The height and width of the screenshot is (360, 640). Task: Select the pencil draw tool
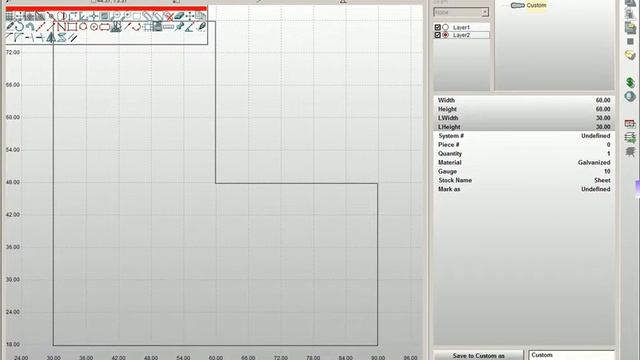10,27
